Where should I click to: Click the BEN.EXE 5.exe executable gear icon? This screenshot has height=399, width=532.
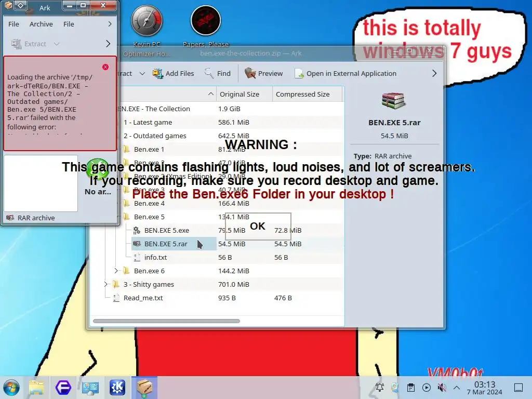137,230
